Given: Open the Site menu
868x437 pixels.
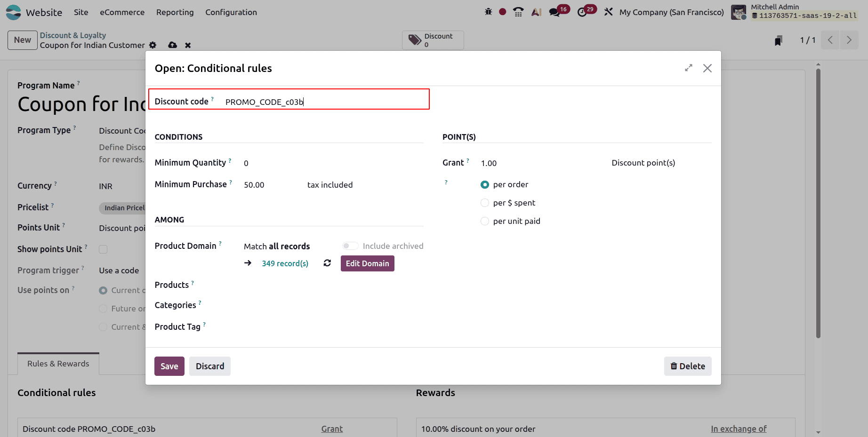Looking at the screenshot, I should 81,12.
